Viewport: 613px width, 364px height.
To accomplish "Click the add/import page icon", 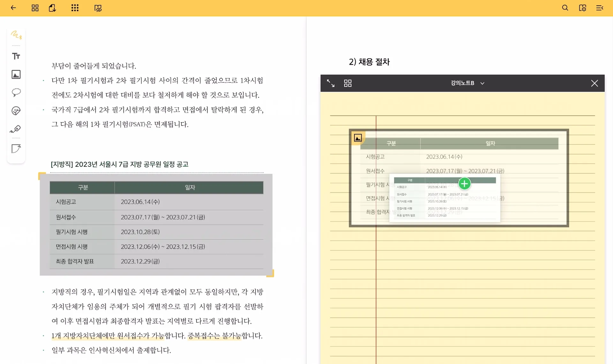I will point(52,8).
